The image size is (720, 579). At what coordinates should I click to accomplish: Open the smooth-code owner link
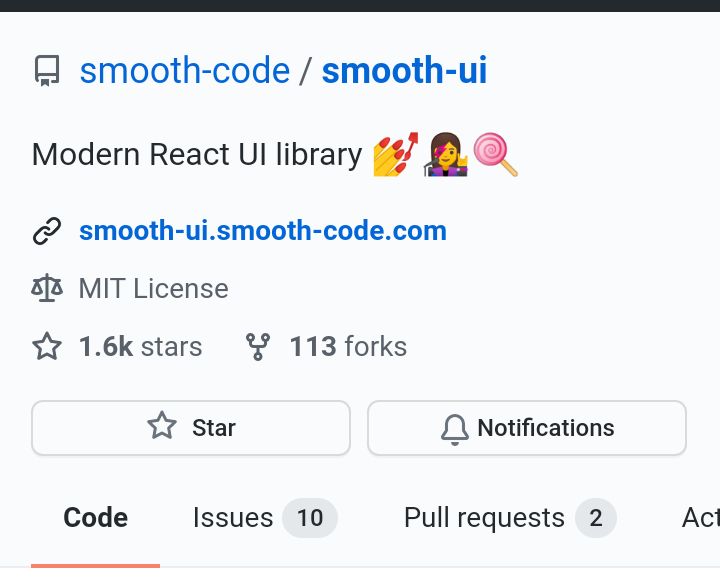tap(185, 70)
